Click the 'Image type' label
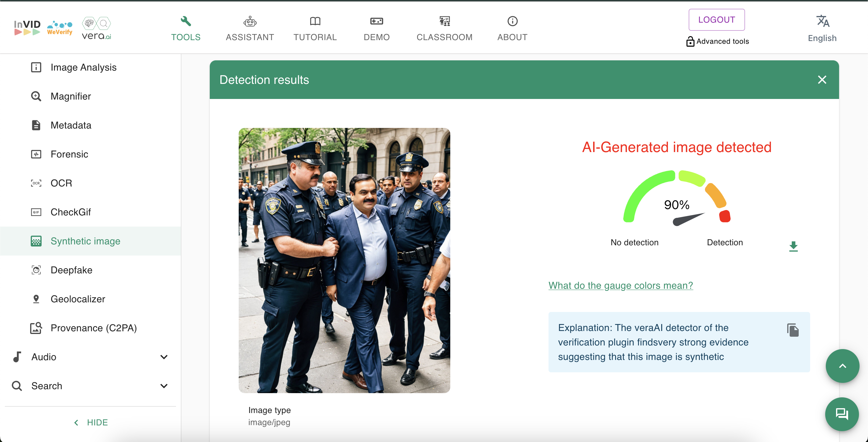Viewport: 868px width, 442px height. pyautogui.click(x=269, y=410)
